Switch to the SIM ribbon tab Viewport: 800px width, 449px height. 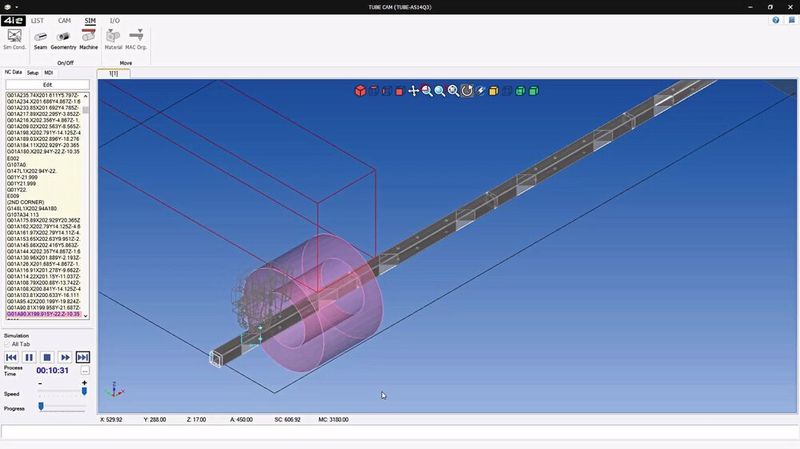tap(90, 20)
